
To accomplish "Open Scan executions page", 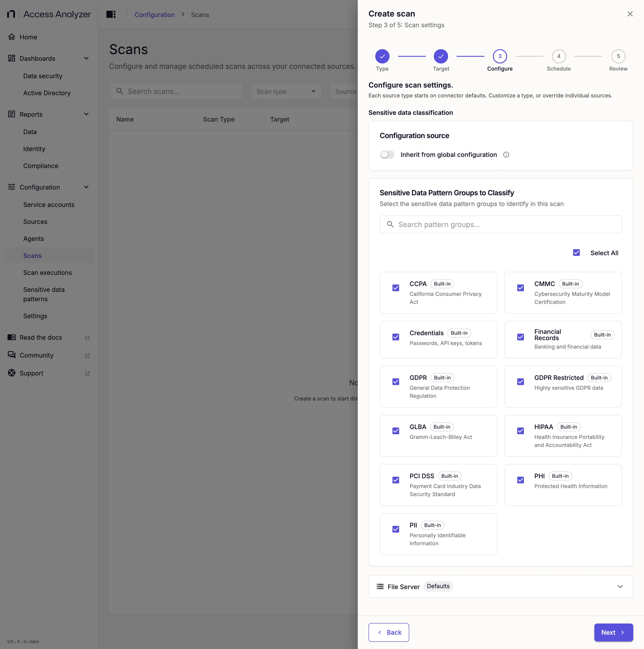I will click(x=47, y=273).
